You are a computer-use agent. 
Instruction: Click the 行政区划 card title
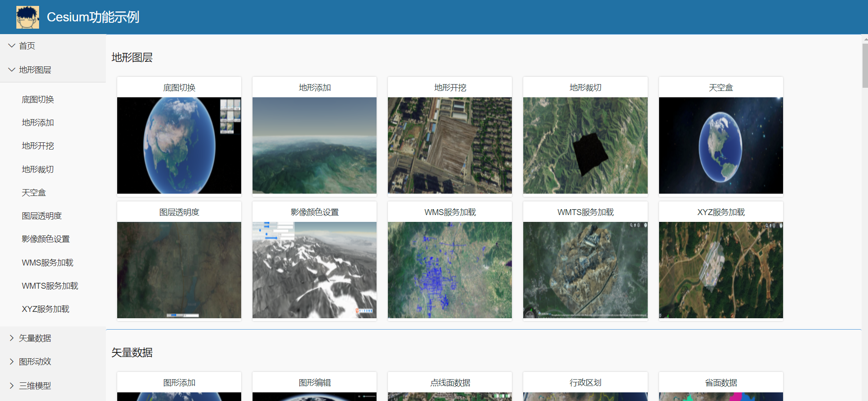coord(585,383)
